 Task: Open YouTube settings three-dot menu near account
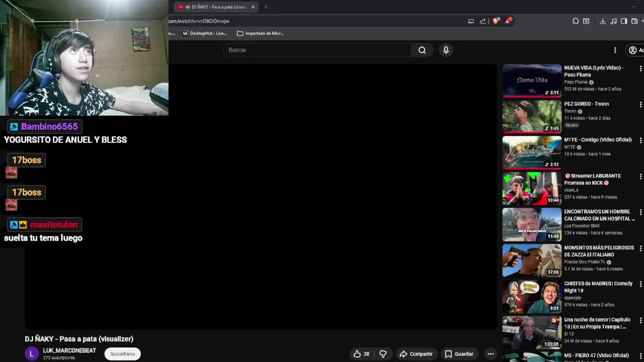pos(615,50)
